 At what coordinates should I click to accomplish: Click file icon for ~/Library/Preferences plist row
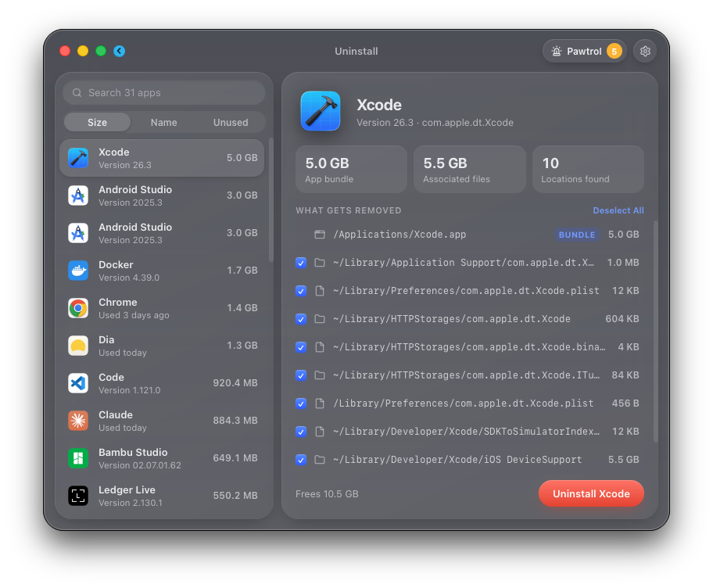click(x=320, y=291)
